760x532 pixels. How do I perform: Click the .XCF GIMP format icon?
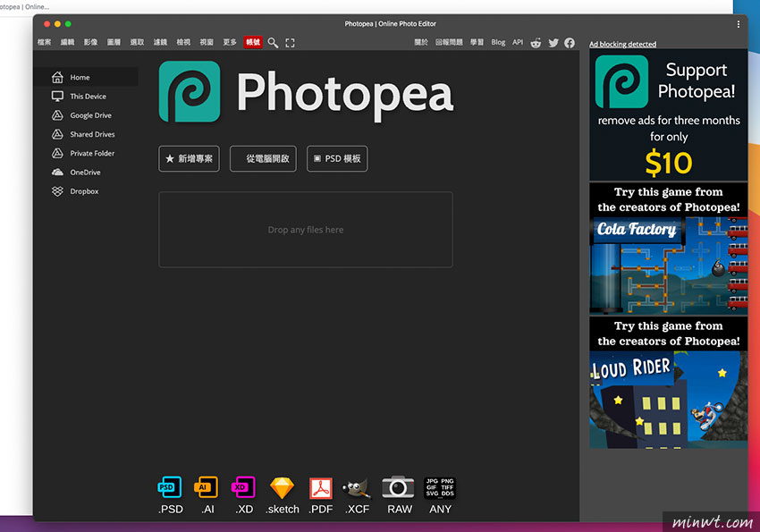click(x=358, y=488)
